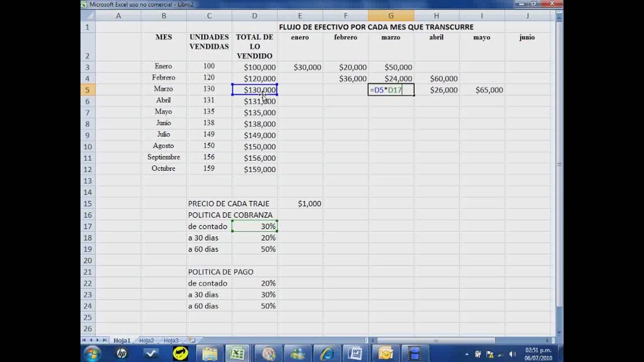644x362 pixels.
Task: Select cell D5 showing $130,000
Action: pyautogui.click(x=255, y=90)
